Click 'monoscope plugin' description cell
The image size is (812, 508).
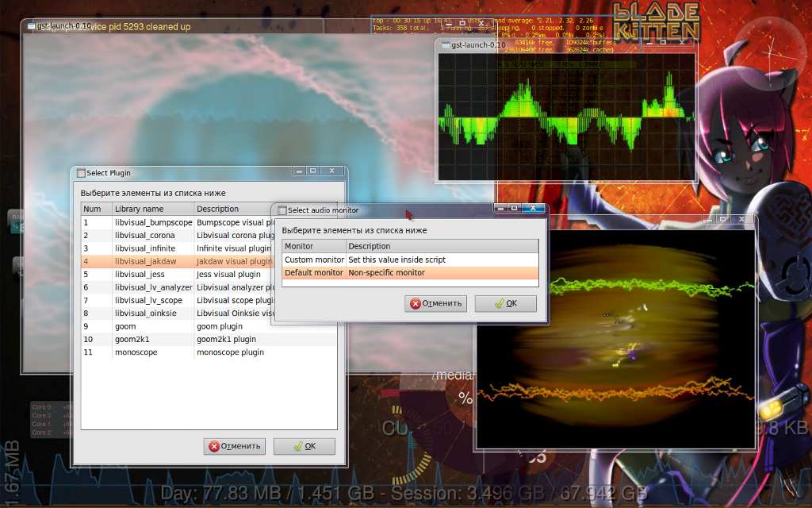(x=231, y=352)
